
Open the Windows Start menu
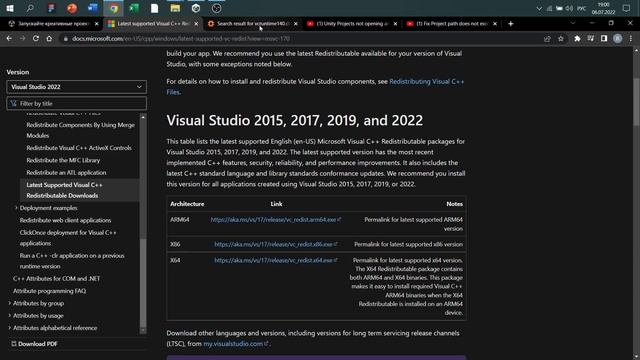[10, 8]
